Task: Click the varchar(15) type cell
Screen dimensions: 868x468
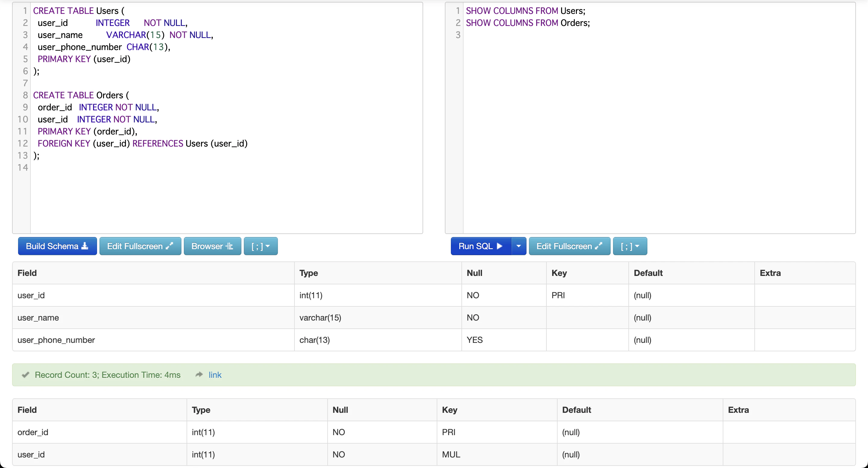Action: tap(320, 318)
